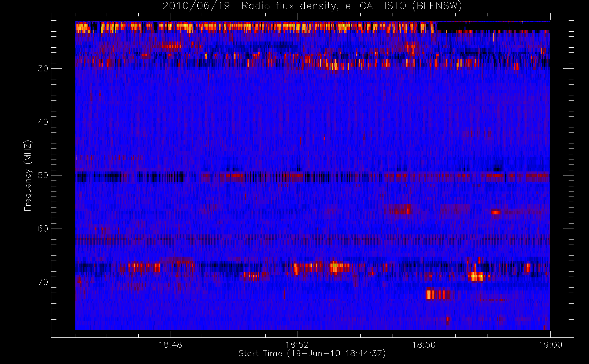Click the 18:56 time tick label
This screenshot has width=589, height=364.
[424, 345]
